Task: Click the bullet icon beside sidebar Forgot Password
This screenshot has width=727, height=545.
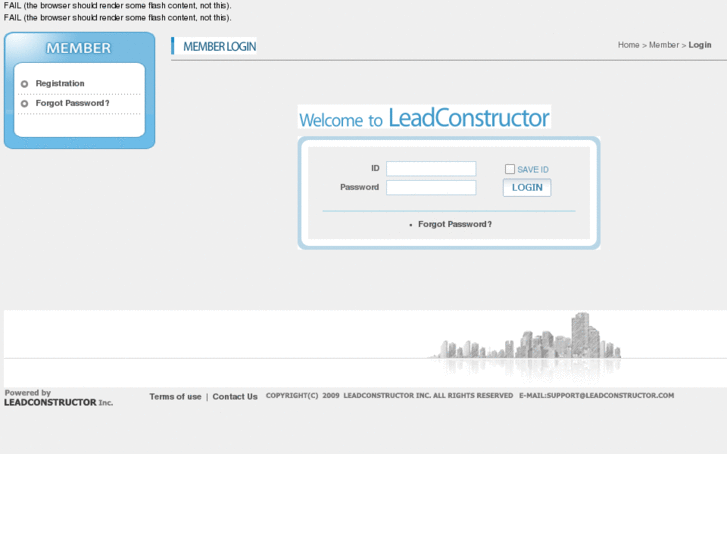Action: tap(25, 103)
